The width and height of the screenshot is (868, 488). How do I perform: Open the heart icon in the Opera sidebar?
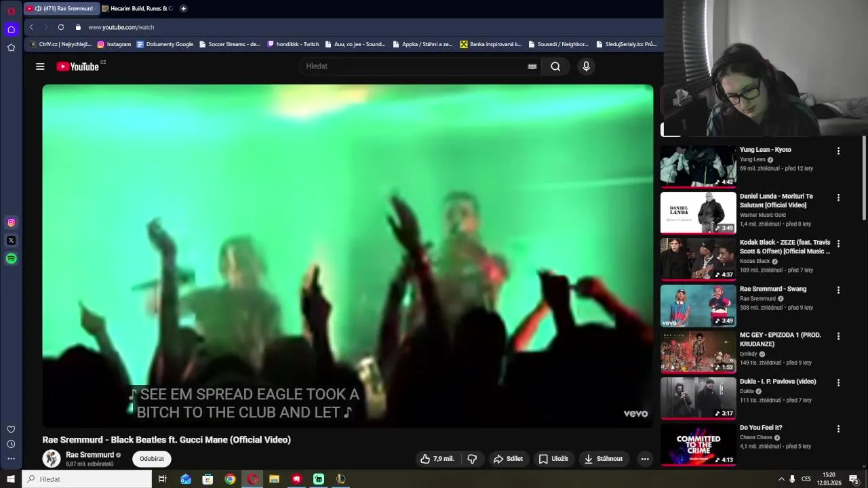(x=11, y=429)
